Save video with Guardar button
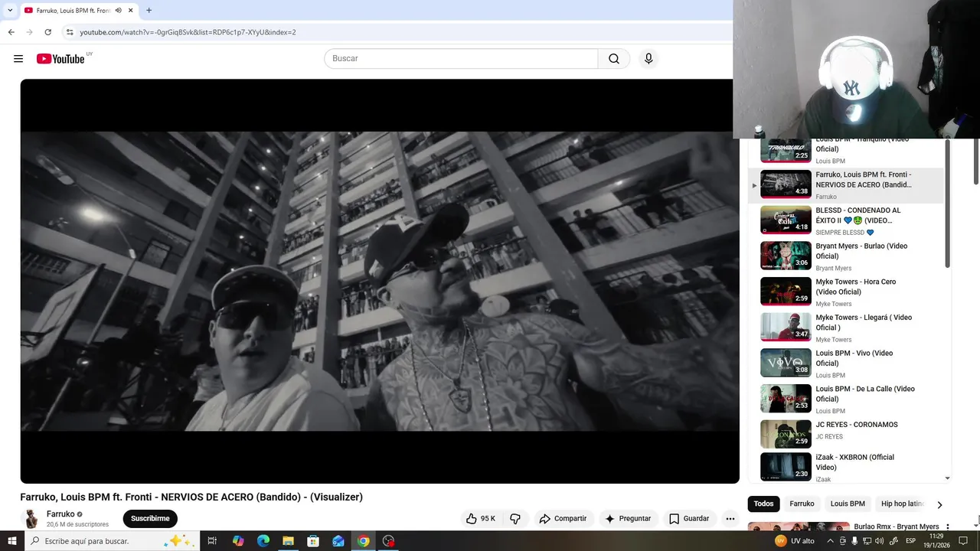This screenshot has width=980, height=551. pos(689,518)
